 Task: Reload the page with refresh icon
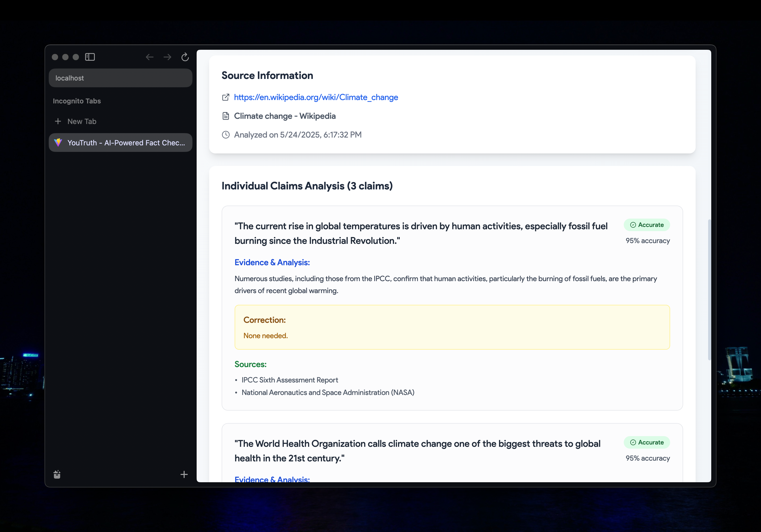[x=185, y=57]
